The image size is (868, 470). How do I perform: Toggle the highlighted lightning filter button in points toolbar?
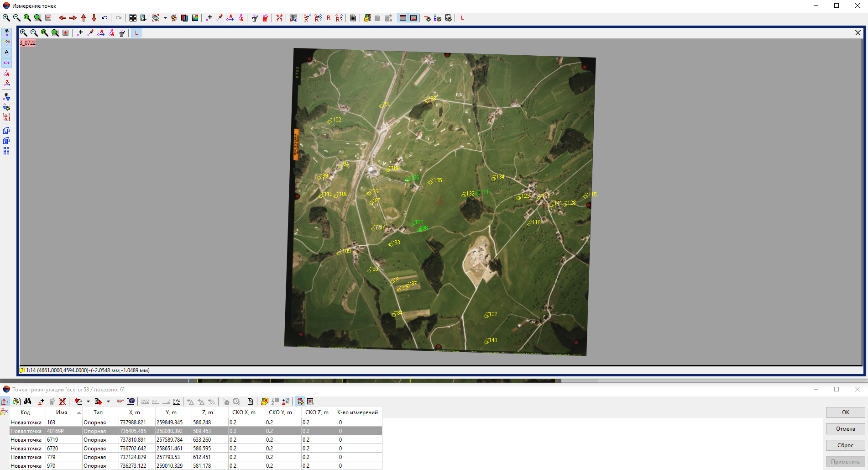(x=300, y=401)
